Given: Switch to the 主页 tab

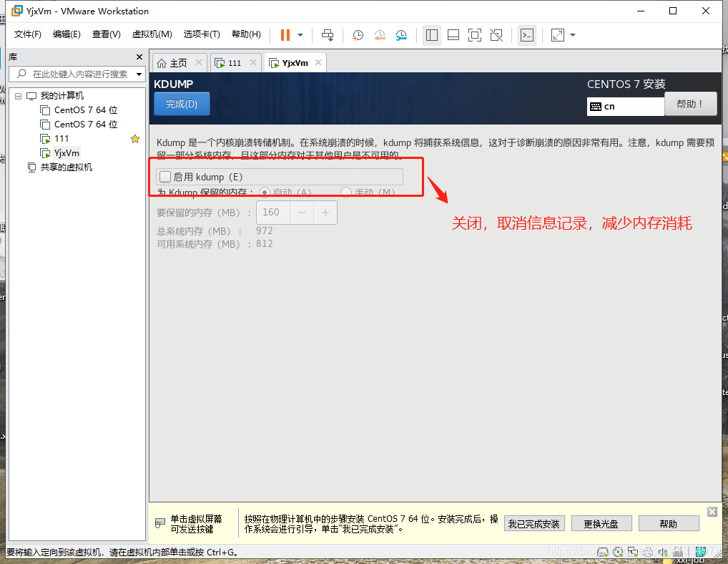Looking at the screenshot, I should (x=179, y=62).
